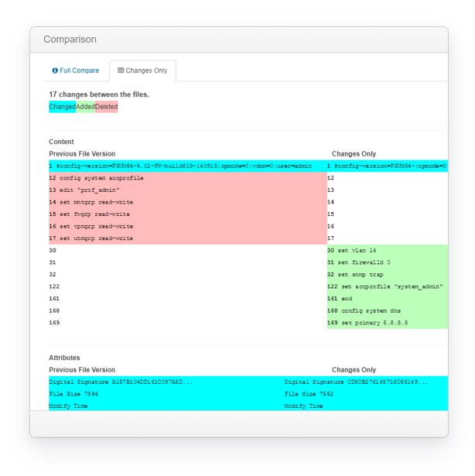Screen dimensions: 475x476
Task: Click Changes Only heading under Attributes
Action: point(354,370)
